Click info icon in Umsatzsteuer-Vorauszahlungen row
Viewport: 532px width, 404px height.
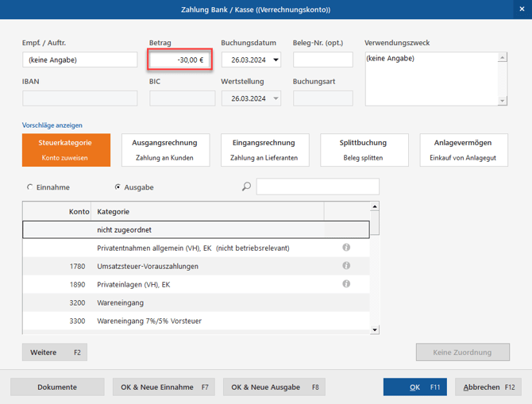click(346, 266)
